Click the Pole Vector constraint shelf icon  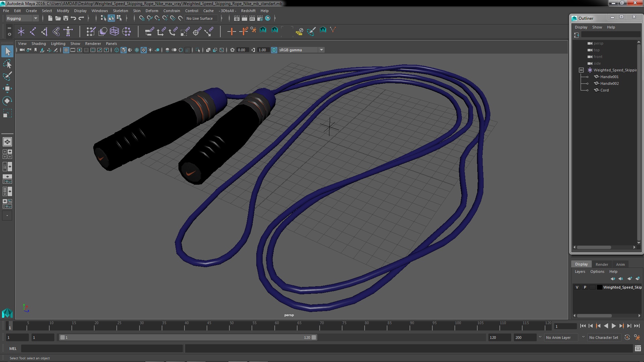(x=209, y=32)
